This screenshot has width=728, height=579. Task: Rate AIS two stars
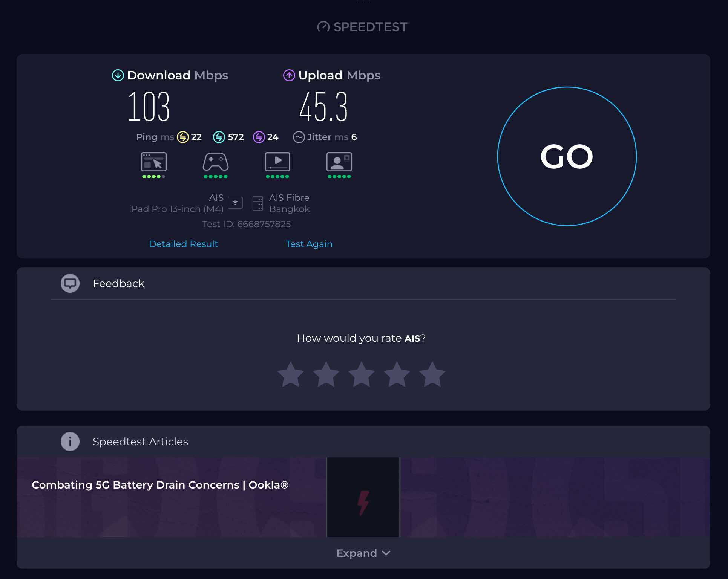pos(326,374)
